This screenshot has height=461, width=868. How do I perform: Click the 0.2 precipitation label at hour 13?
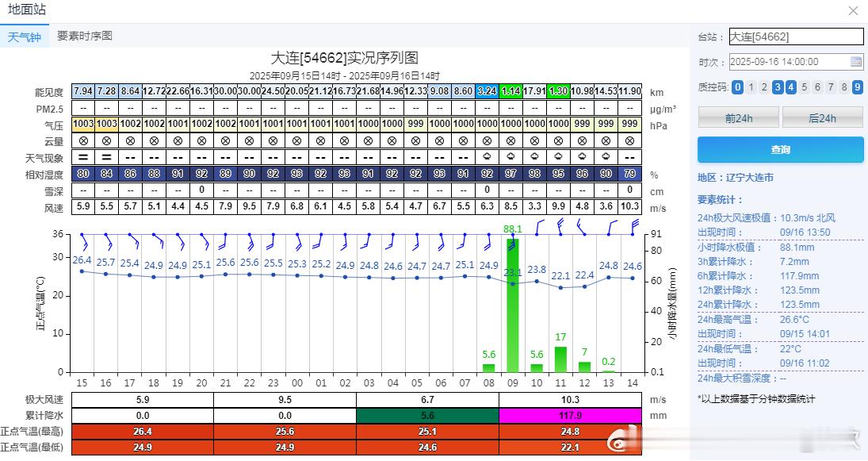click(x=608, y=361)
